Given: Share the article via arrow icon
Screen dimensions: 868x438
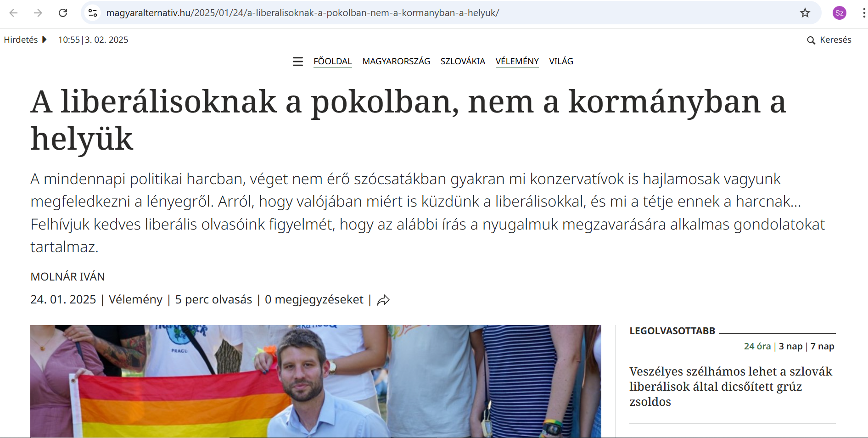Looking at the screenshot, I should [x=383, y=300].
